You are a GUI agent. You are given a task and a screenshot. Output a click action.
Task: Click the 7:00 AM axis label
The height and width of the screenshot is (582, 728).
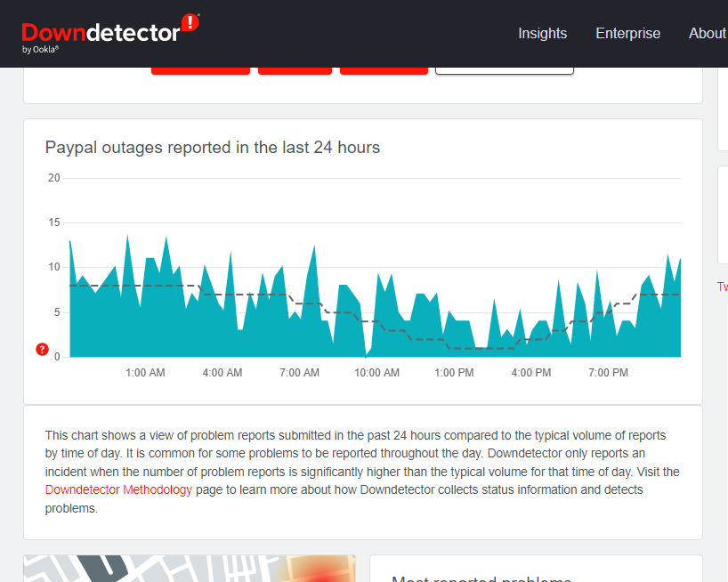pyautogui.click(x=299, y=373)
